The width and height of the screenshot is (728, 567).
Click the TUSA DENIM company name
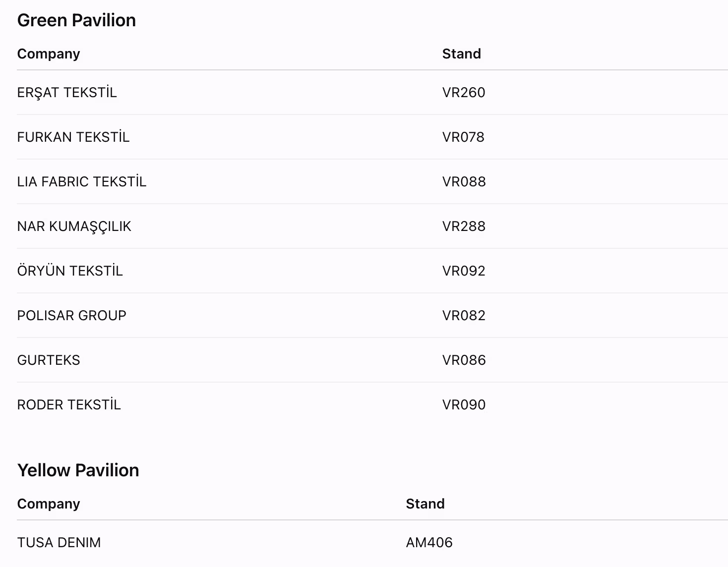(59, 543)
